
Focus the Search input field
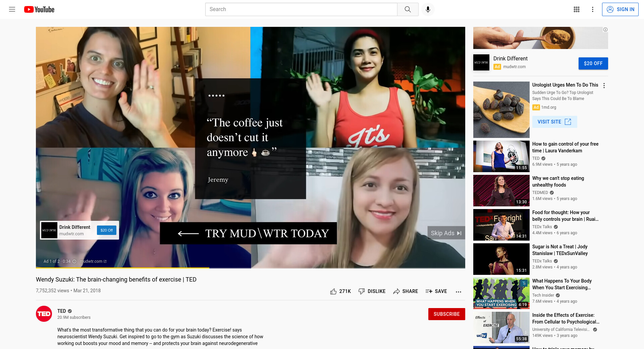(301, 9)
